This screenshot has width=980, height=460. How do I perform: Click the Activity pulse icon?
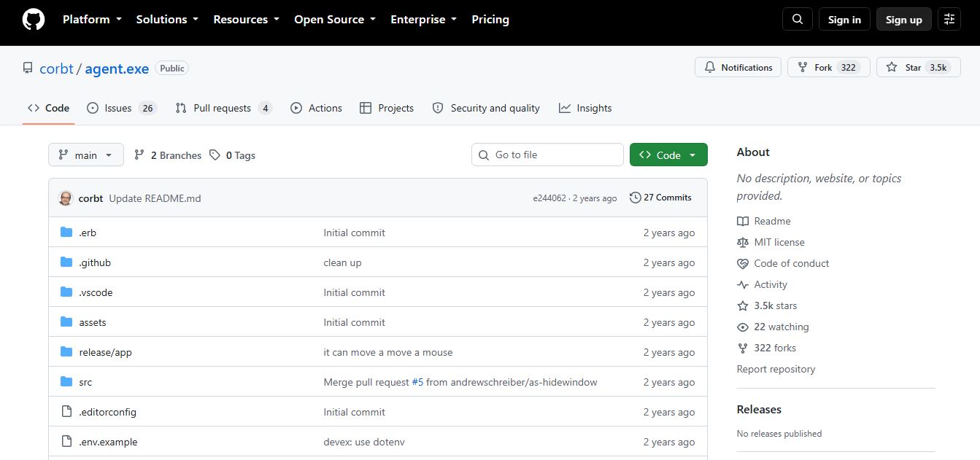(x=743, y=284)
